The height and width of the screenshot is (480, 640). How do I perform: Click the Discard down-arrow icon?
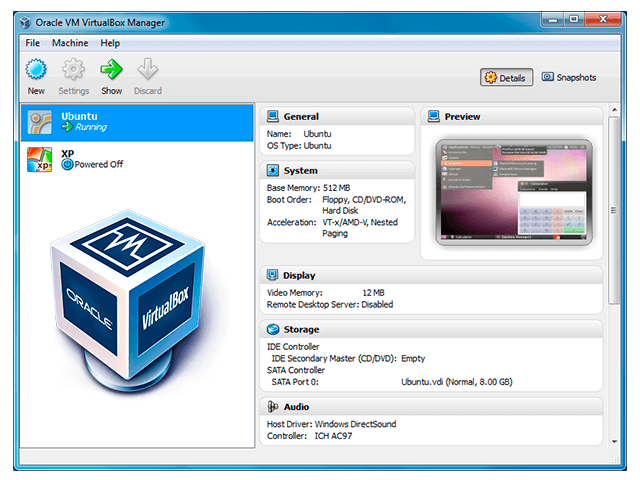(x=147, y=69)
